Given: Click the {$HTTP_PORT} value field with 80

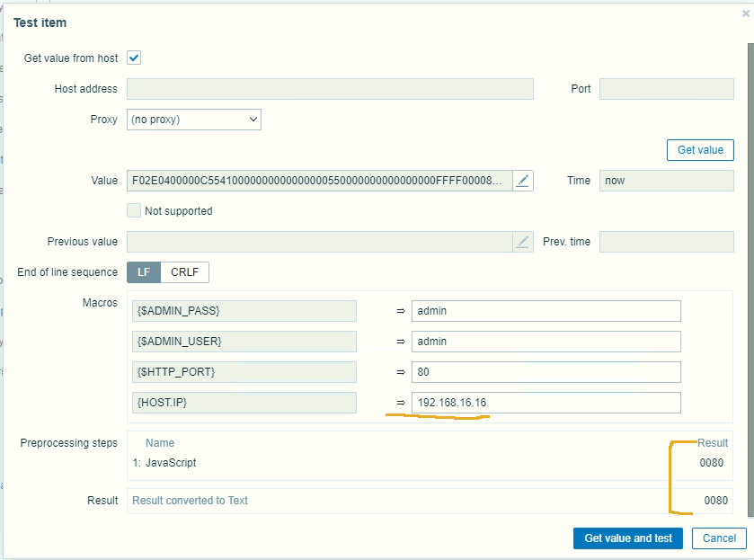Looking at the screenshot, I should click(546, 372).
